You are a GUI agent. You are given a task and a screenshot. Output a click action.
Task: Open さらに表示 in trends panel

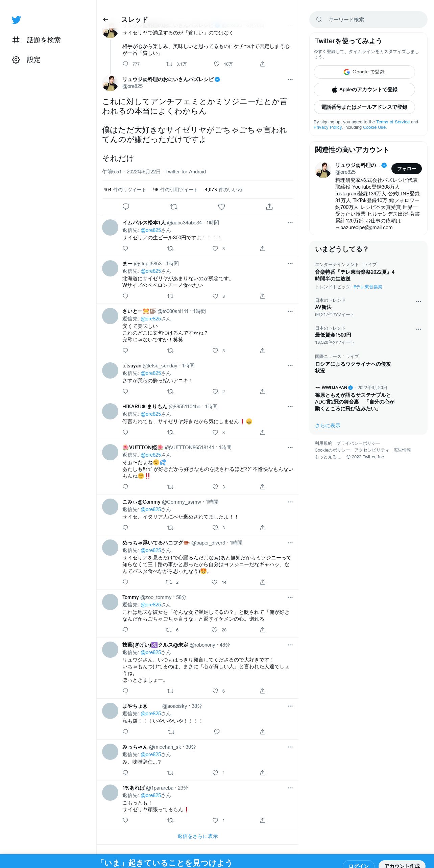pos(328,426)
